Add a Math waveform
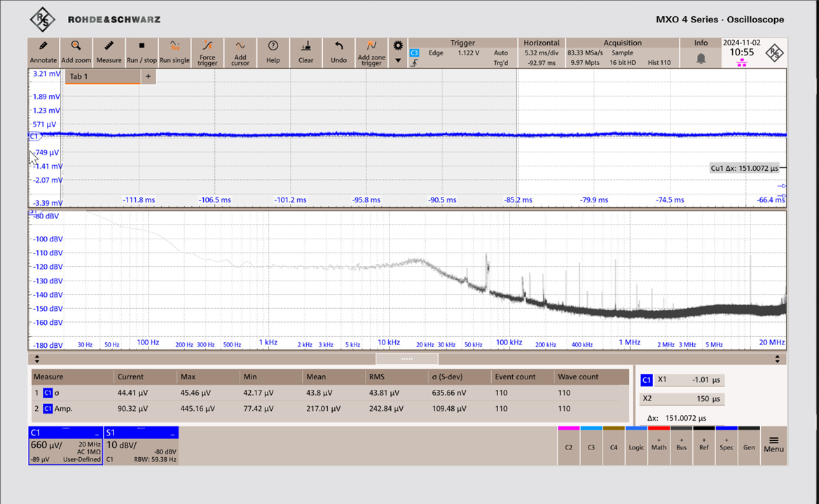The width and height of the screenshot is (819, 504). pyautogui.click(x=659, y=447)
